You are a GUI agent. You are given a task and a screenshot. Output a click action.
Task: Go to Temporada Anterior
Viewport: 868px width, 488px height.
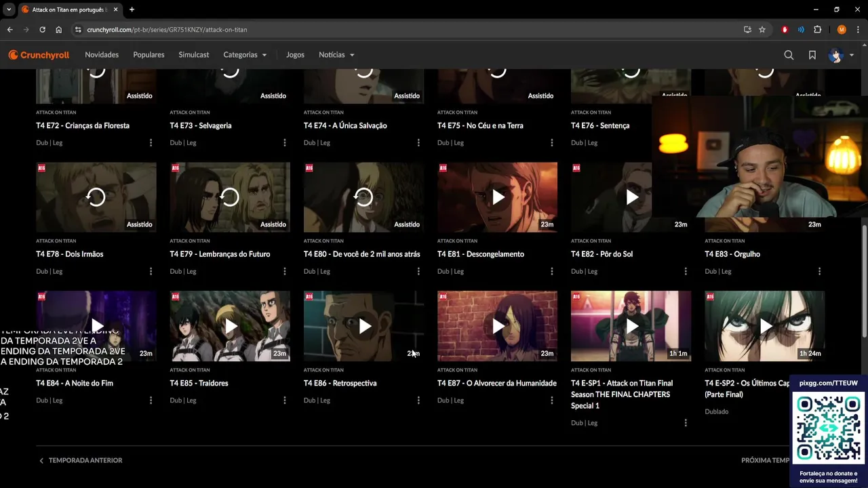[81, 460]
